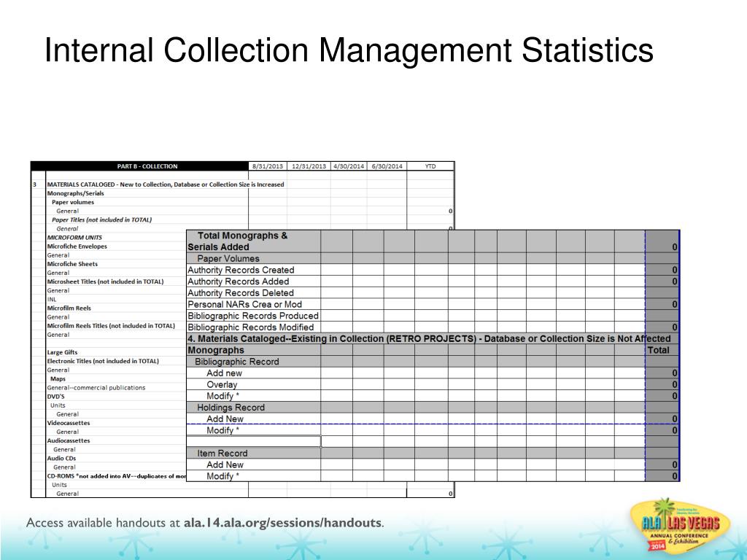The width and height of the screenshot is (747, 560).
Task: Click the section 4 Materials Cataloged RETRO PROJECTS heading
Action: 429,338
